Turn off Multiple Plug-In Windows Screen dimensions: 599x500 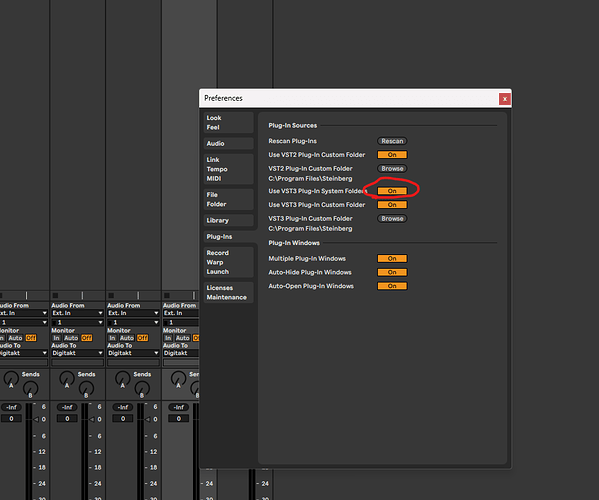[x=392, y=258]
